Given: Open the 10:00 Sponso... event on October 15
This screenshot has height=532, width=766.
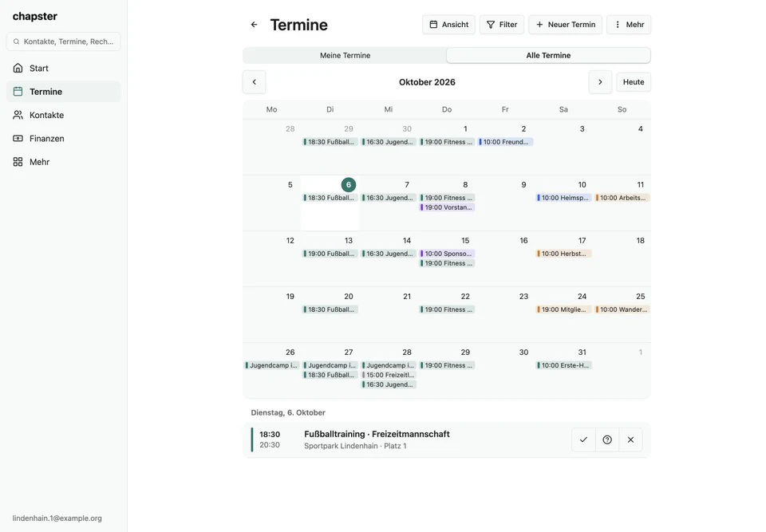Looking at the screenshot, I should [447, 254].
